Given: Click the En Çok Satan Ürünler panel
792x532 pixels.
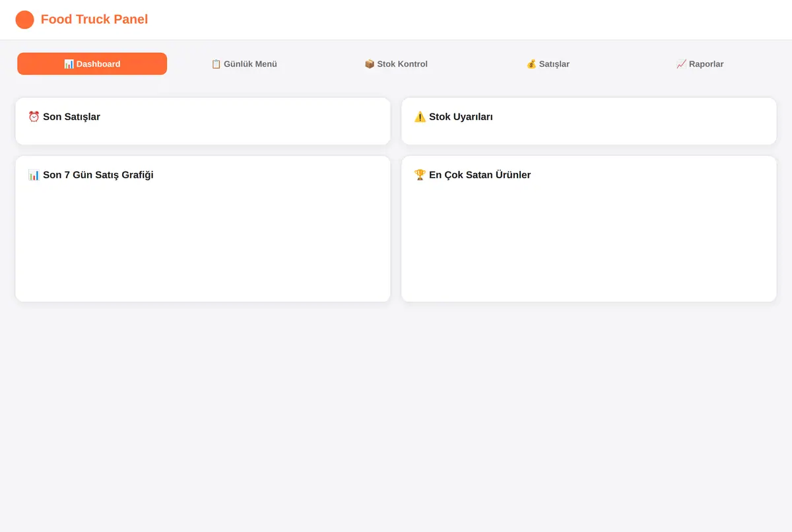Looking at the screenshot, I should [589, 229].
